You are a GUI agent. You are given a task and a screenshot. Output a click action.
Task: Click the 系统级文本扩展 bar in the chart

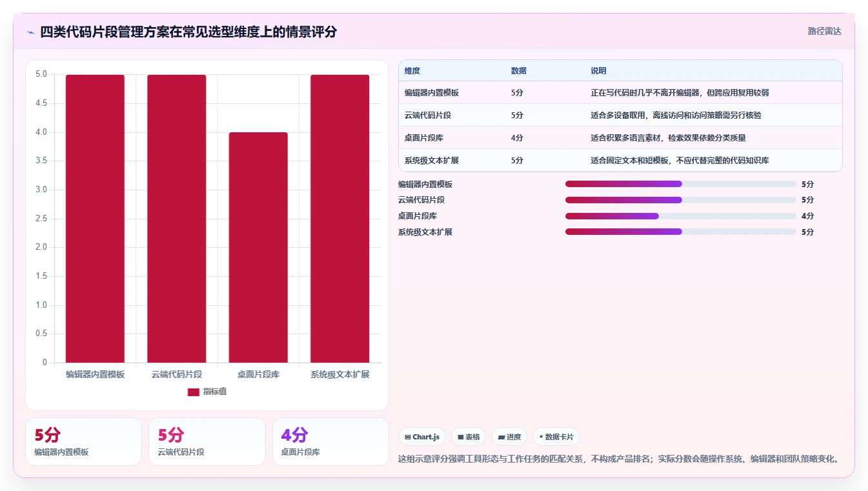tap(340, 219)
